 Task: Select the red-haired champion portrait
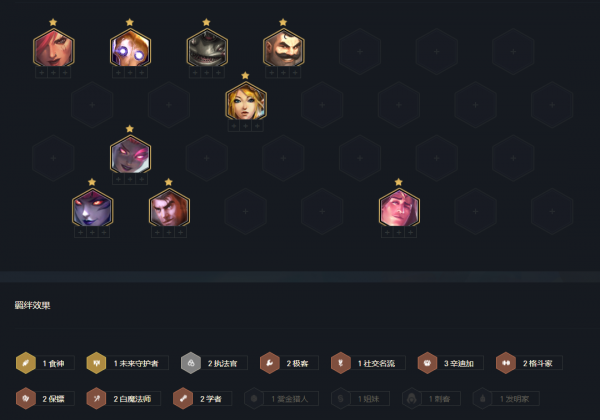[x=54, y=49]
